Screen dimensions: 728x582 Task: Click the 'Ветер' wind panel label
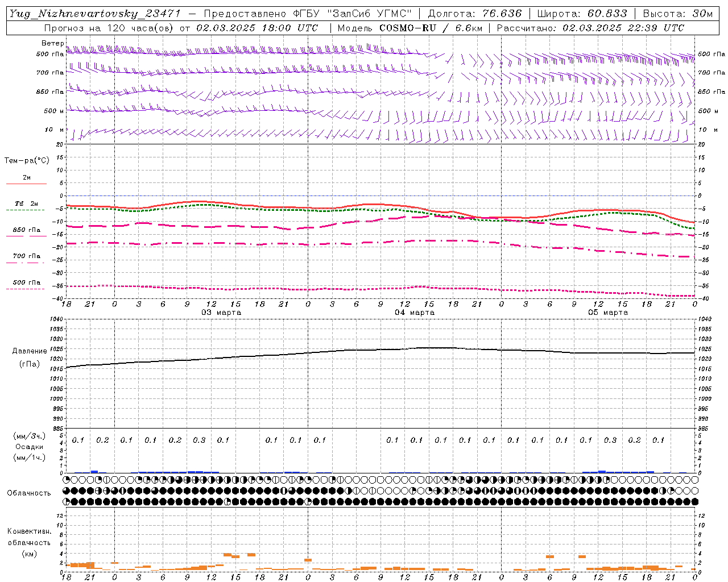pyautogui.click(x=52, y=43)
